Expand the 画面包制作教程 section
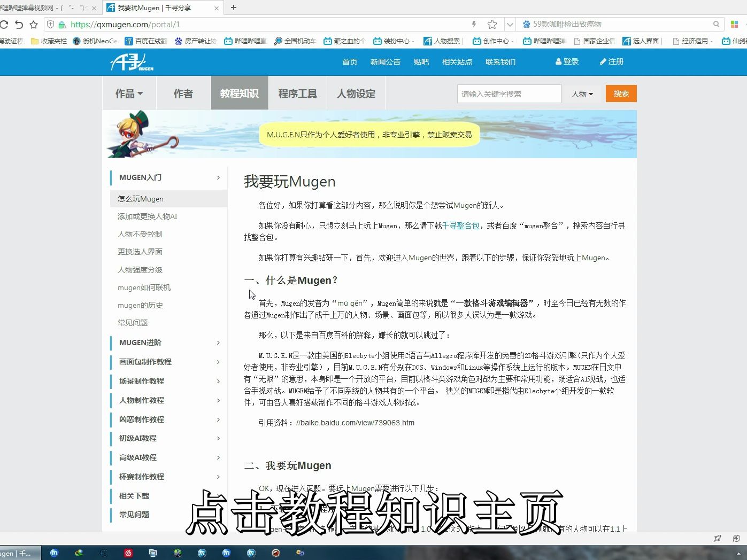 pos(168,362)
